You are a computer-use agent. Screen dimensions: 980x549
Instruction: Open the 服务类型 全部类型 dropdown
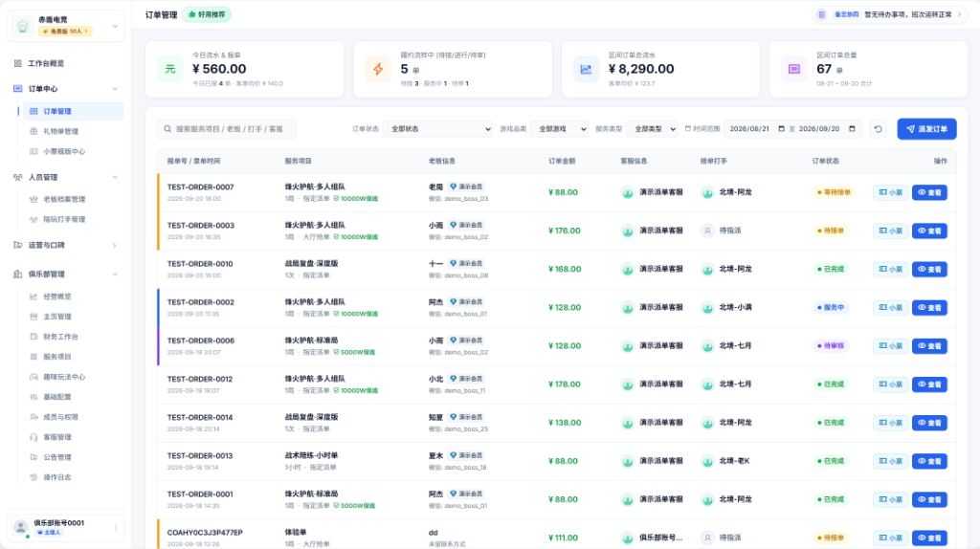pyautogui.click(x=652, y=129)
